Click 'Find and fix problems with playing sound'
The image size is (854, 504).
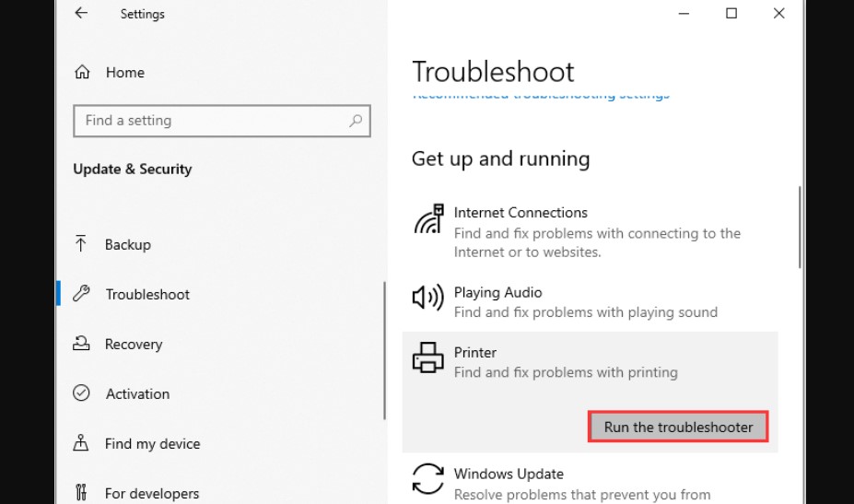pos(586,312)
